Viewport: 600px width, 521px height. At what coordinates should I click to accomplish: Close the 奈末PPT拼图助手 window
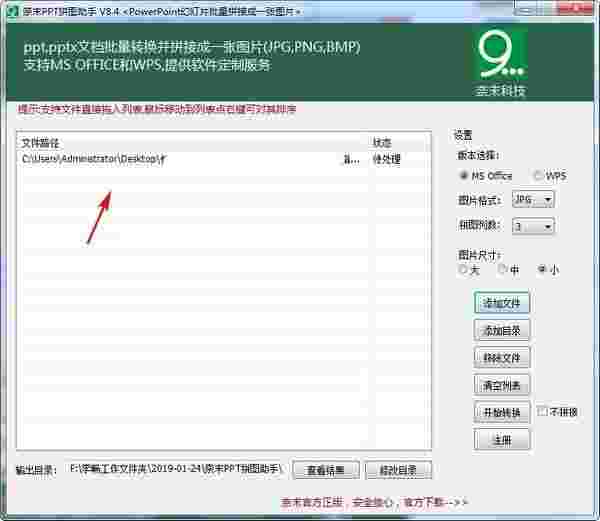click(578, 8)
